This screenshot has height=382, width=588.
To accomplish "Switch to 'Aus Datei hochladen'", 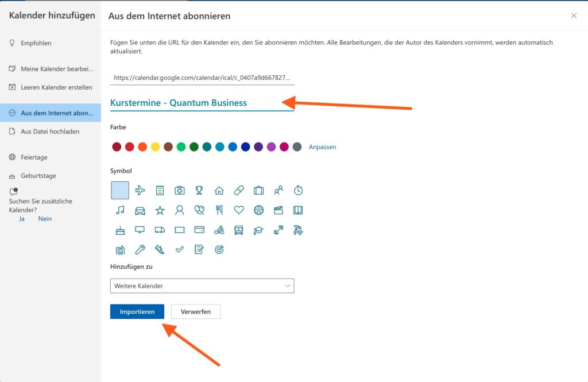I will [x=50, y=132].
